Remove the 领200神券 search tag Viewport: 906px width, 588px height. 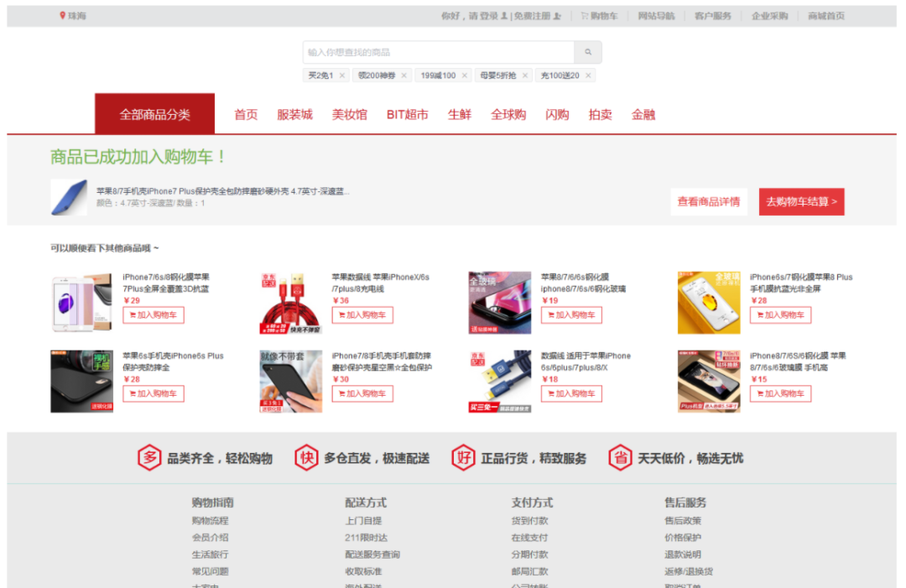tap(404, 75)
